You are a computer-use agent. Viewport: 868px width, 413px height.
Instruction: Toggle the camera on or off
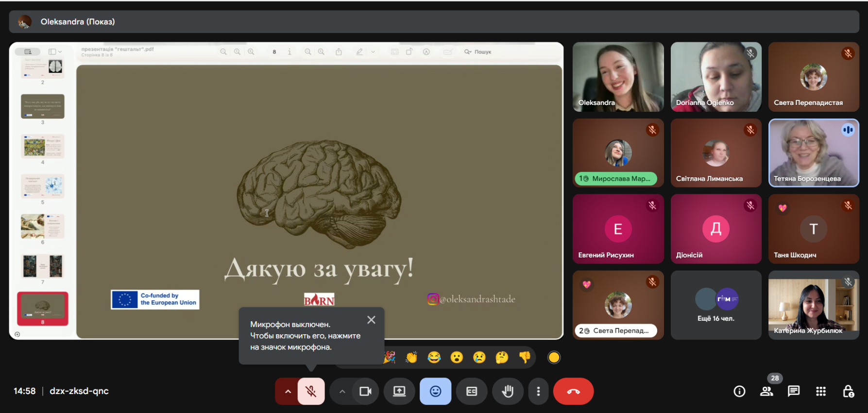(365, 391)
